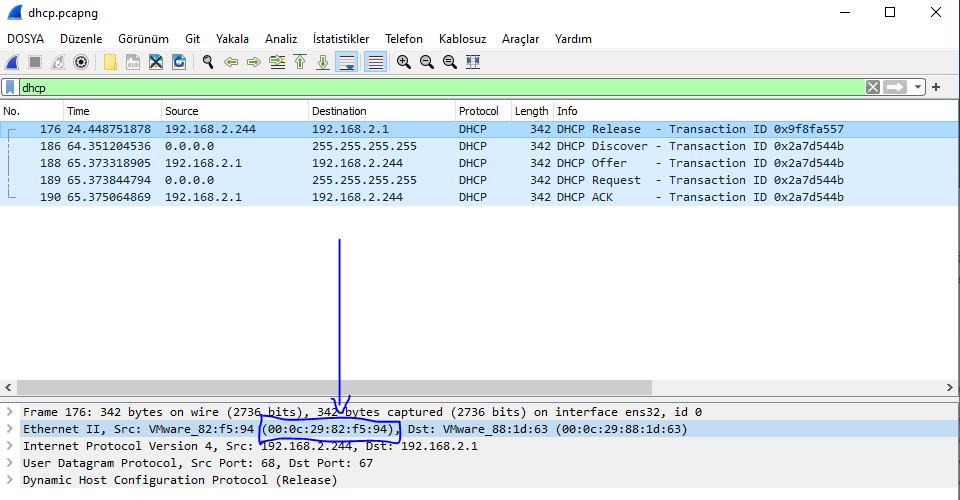
Task: Open the Git menu
Action: 192,39
